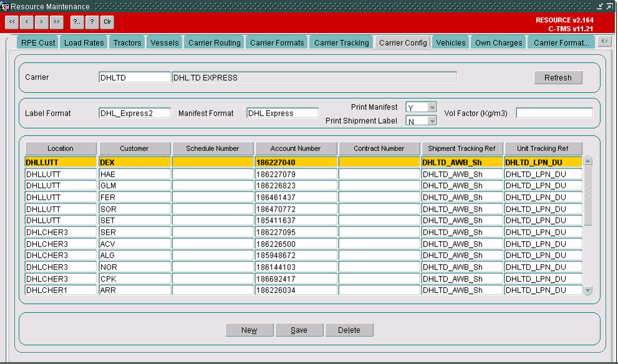Viewport: 618px width, 364px height.
Task: Click the '?' execute query toolbar button
Action: (x=92, y=22)
